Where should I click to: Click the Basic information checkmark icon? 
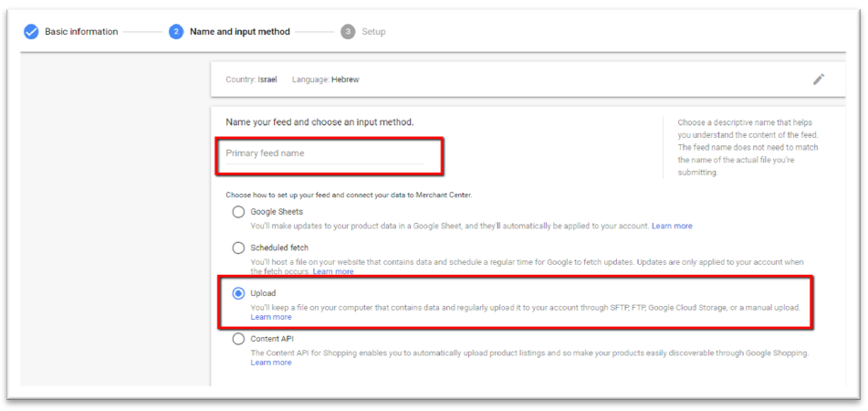pyautogui.click(x=31, y=32)
